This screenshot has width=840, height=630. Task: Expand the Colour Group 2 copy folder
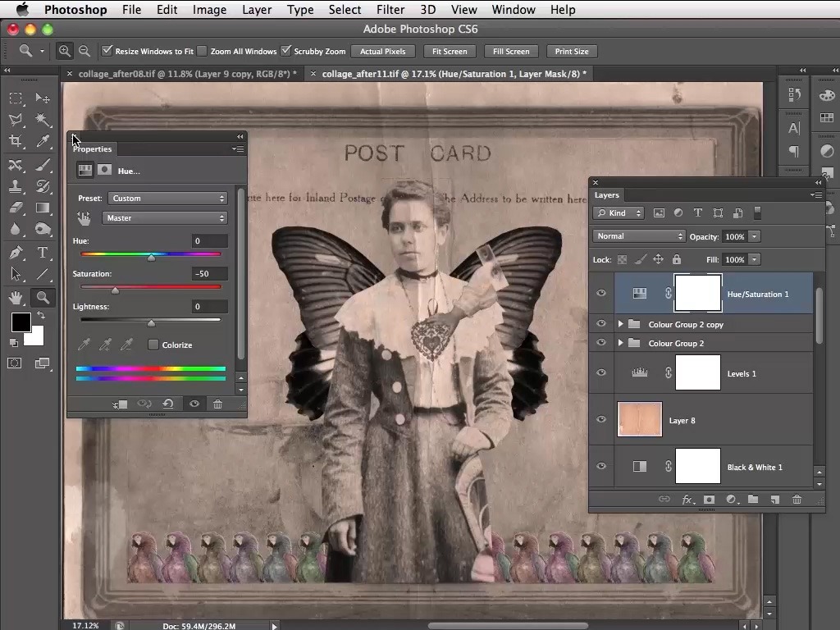621,325
